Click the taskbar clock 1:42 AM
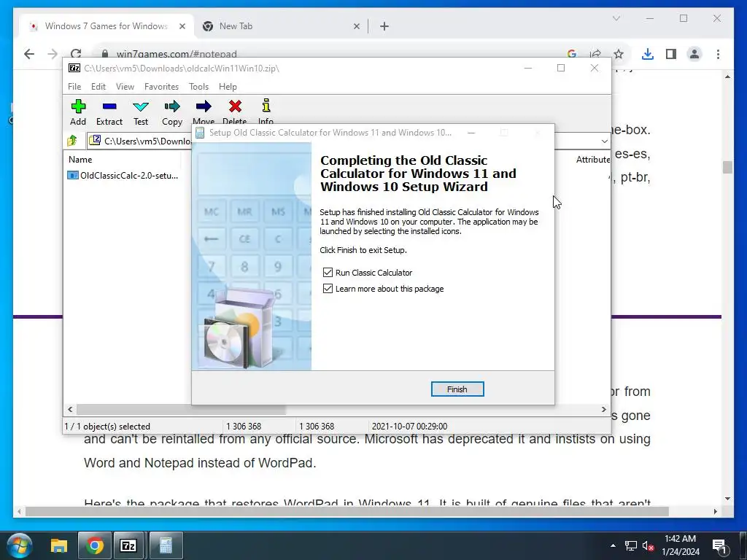 (681, 539)
